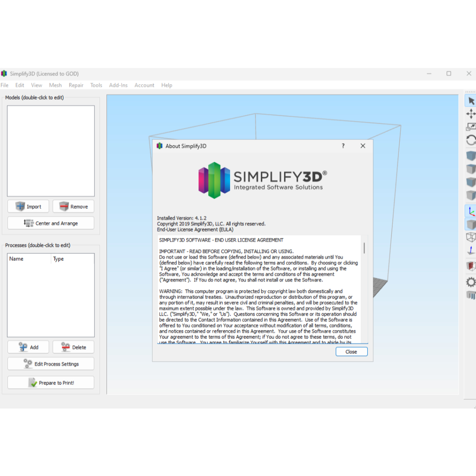Pick the rotate models tool

[471, 140]
